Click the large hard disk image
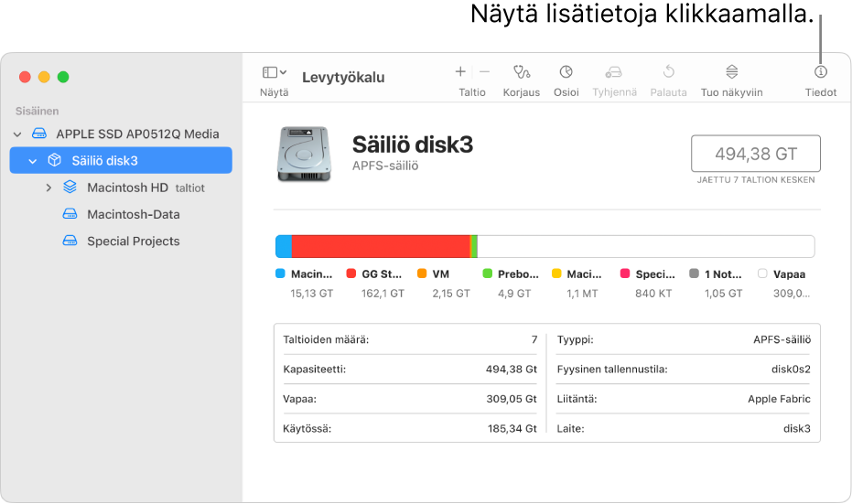Image resolution: width=852 pixels, height=504 pixels. point(304,154)
